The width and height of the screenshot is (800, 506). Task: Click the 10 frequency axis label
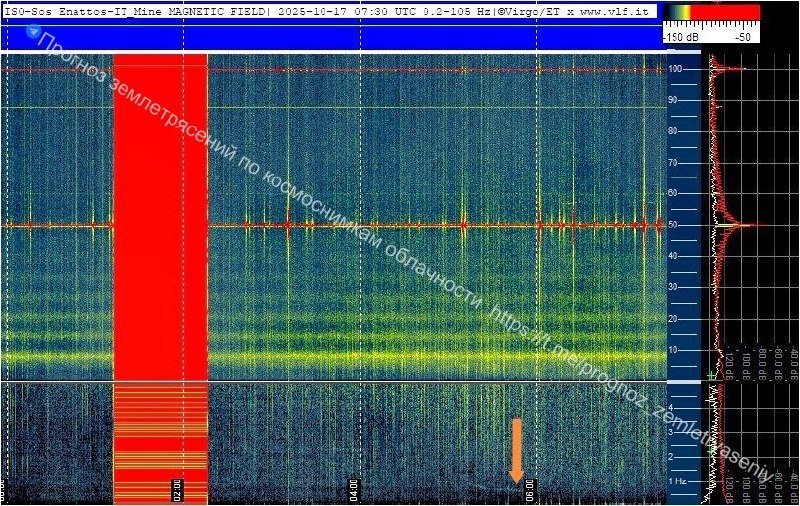(672, 350)
